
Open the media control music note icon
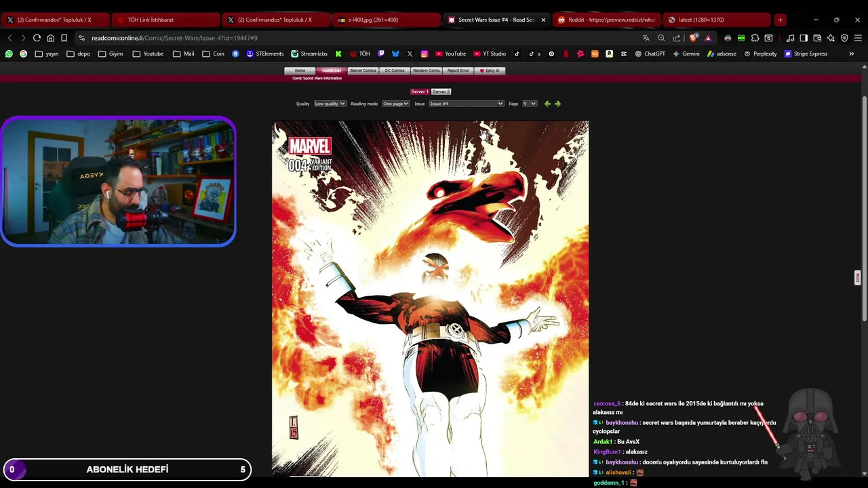click(x=790, y=38)
